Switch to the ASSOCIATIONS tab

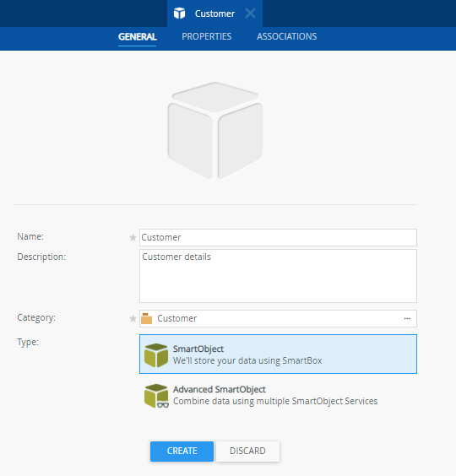(287, 37)
